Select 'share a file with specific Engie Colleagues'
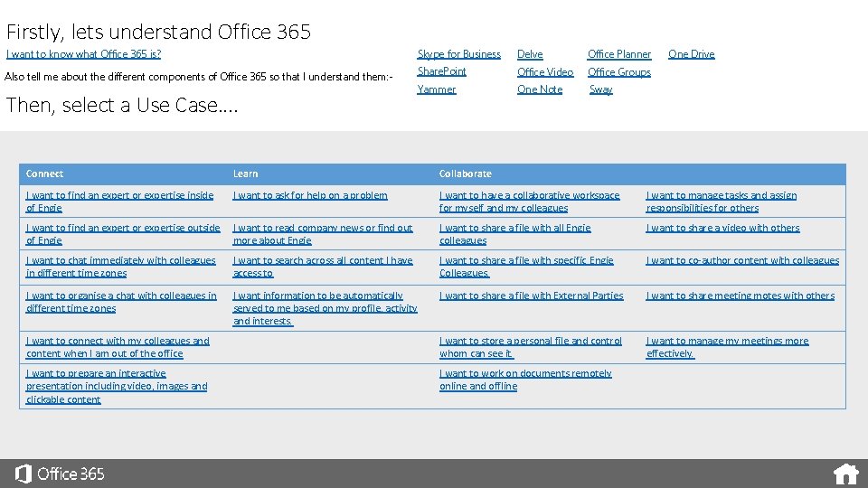 coord(526,267)
